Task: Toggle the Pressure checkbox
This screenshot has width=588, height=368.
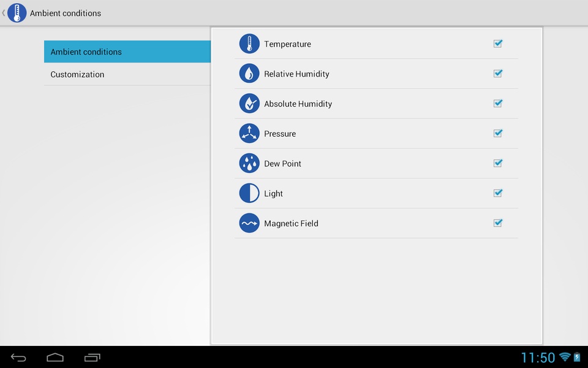Action: pyautogui.click(x=498, y=133)
